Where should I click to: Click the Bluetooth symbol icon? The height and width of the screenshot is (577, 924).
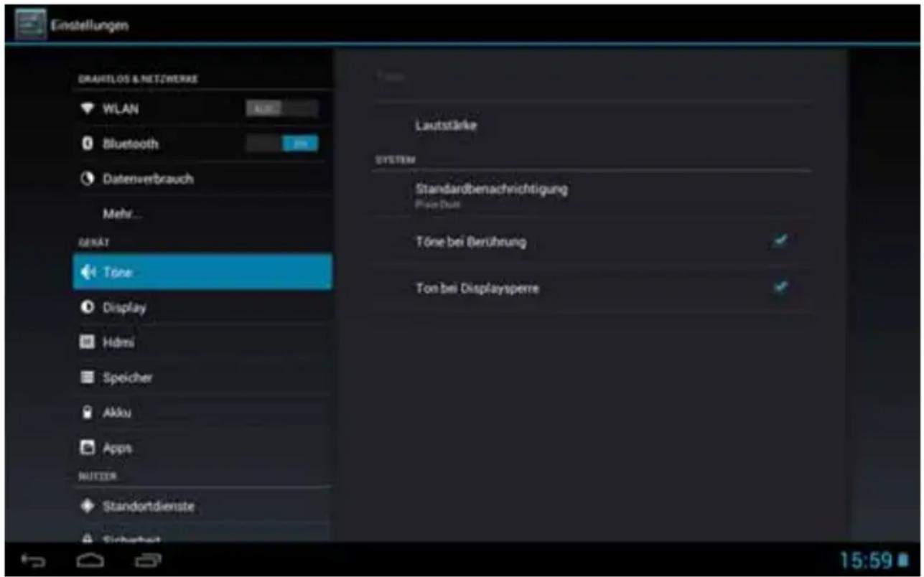pyautogui.click(x=88, y=144)
